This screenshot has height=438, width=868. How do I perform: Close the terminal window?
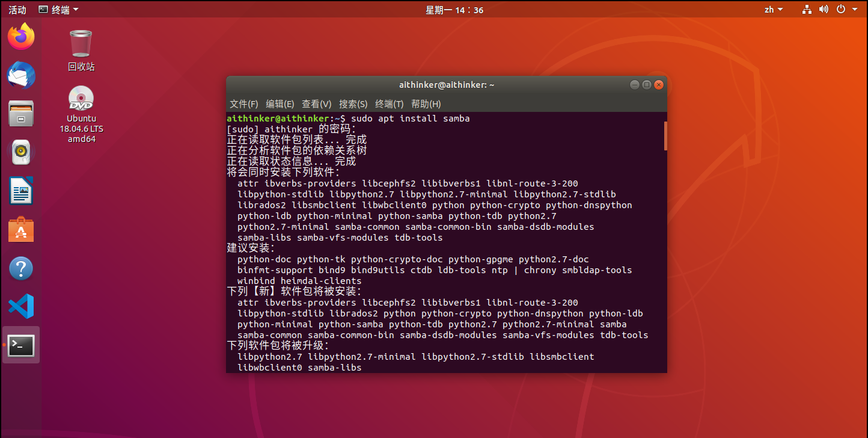[659, 85]
